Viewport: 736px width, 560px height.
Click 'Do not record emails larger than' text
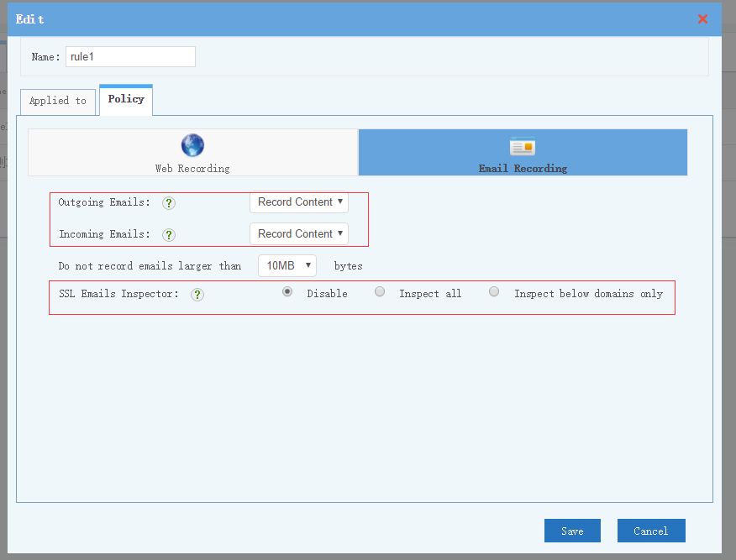150,266
